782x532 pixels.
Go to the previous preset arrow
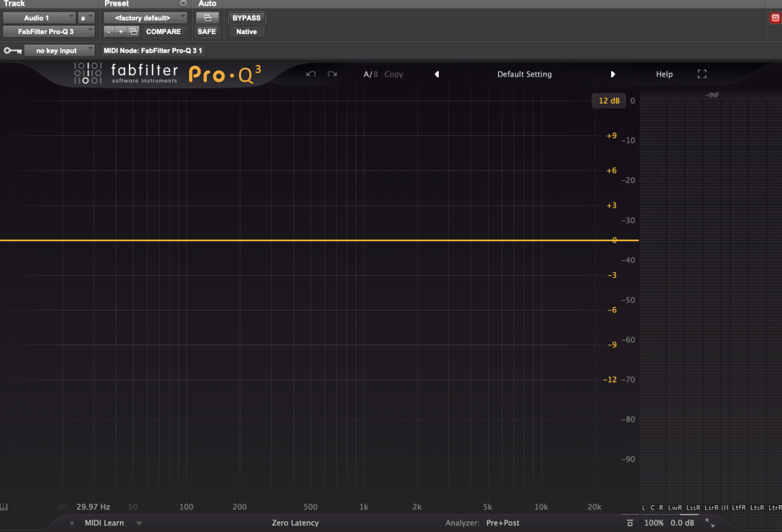[437, 75]
